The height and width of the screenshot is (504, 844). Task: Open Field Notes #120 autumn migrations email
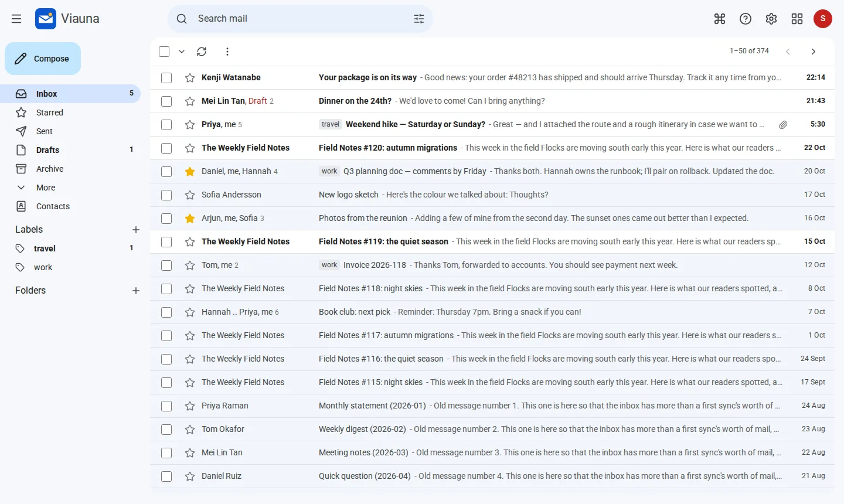point(492,148)
